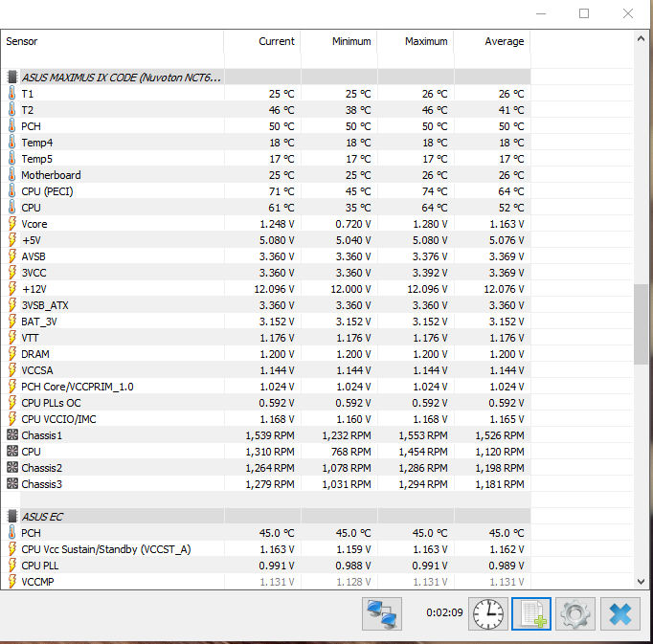Viewport: 653px width, 644px height.
Task: Minimize the sensor window
Action: [x=541, y=13]
